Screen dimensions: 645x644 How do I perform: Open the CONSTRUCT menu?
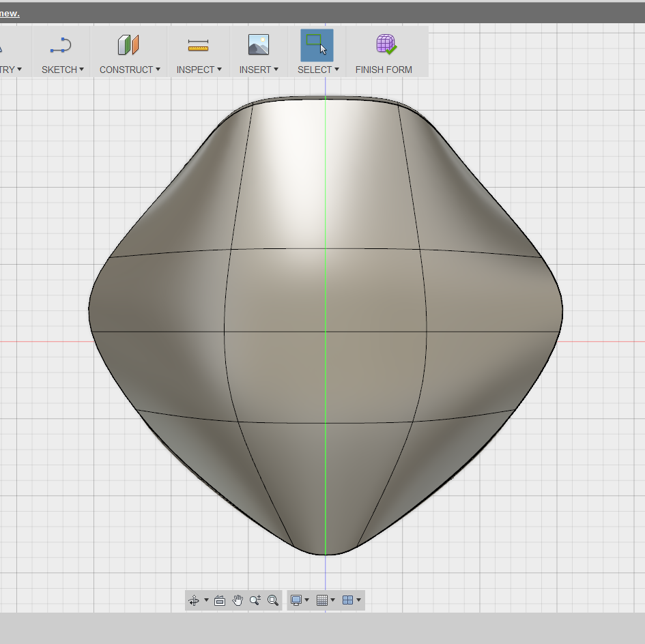[x=130, y=70]
